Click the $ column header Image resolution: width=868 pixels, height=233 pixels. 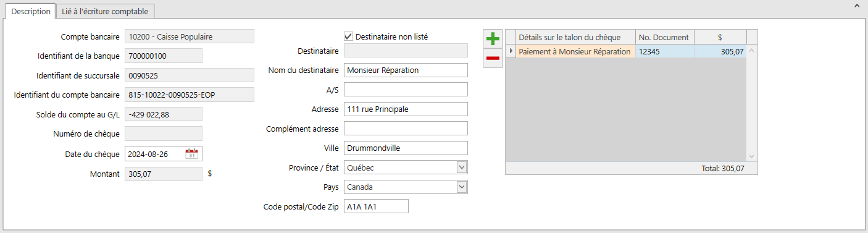pos(720,37)
